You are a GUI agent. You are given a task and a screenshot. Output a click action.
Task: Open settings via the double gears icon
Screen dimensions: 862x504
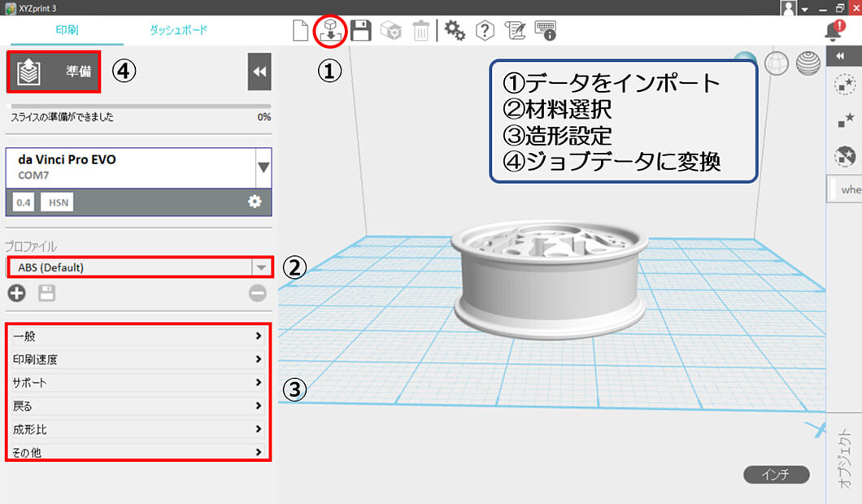(x=455, y=31)
